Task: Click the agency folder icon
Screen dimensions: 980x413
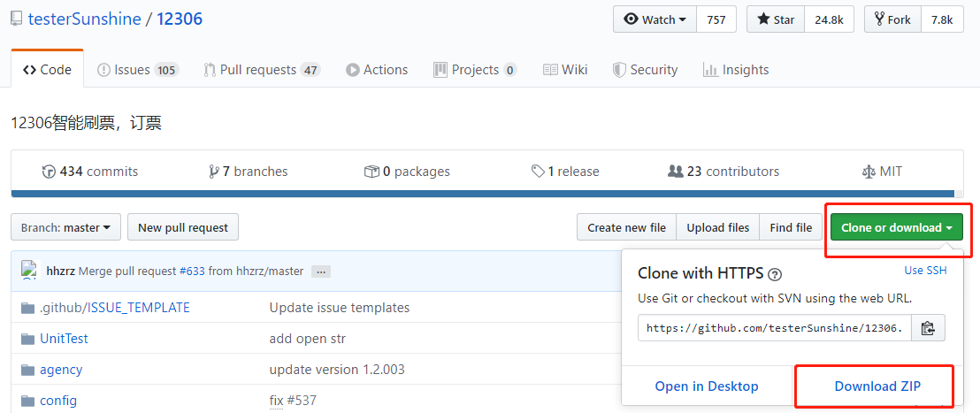Action: coord(27,370)
